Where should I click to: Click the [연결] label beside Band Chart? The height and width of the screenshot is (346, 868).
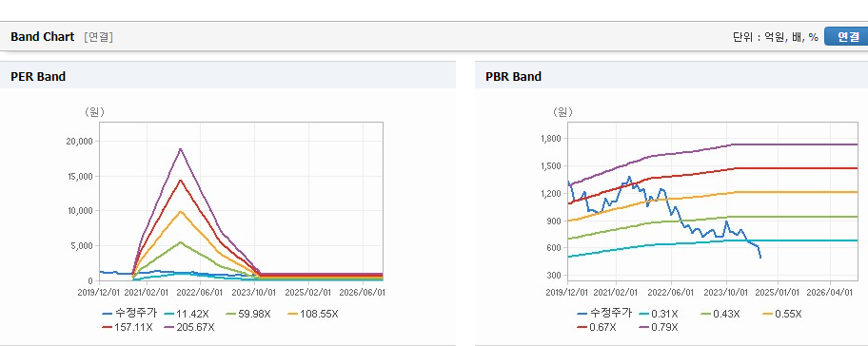[x=99, y=37]
